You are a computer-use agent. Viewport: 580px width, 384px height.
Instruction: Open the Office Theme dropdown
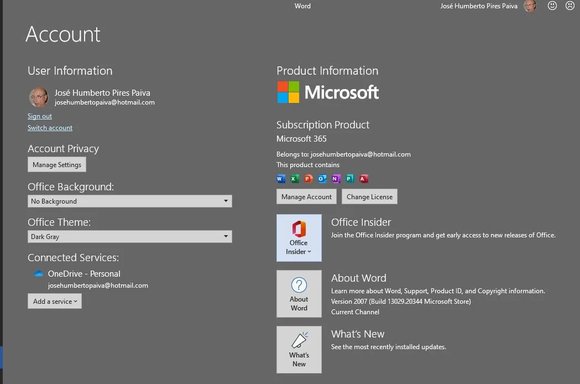130,236
